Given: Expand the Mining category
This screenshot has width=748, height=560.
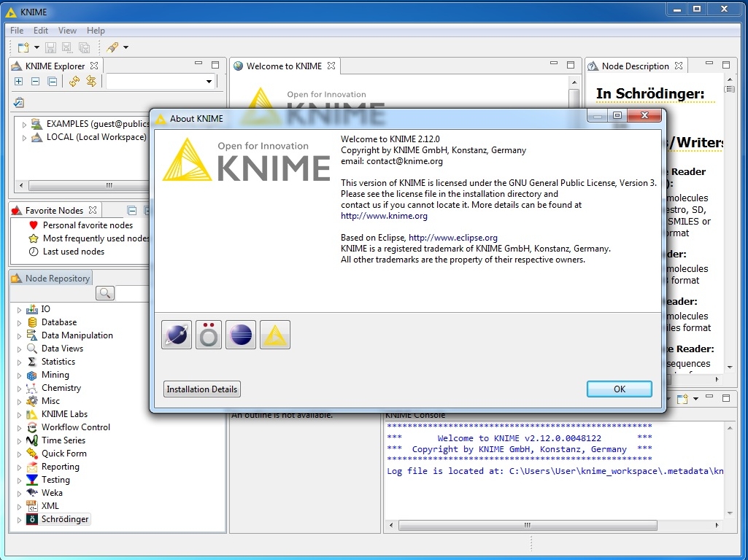Looking at the screenshot, I should click(19, 376).
